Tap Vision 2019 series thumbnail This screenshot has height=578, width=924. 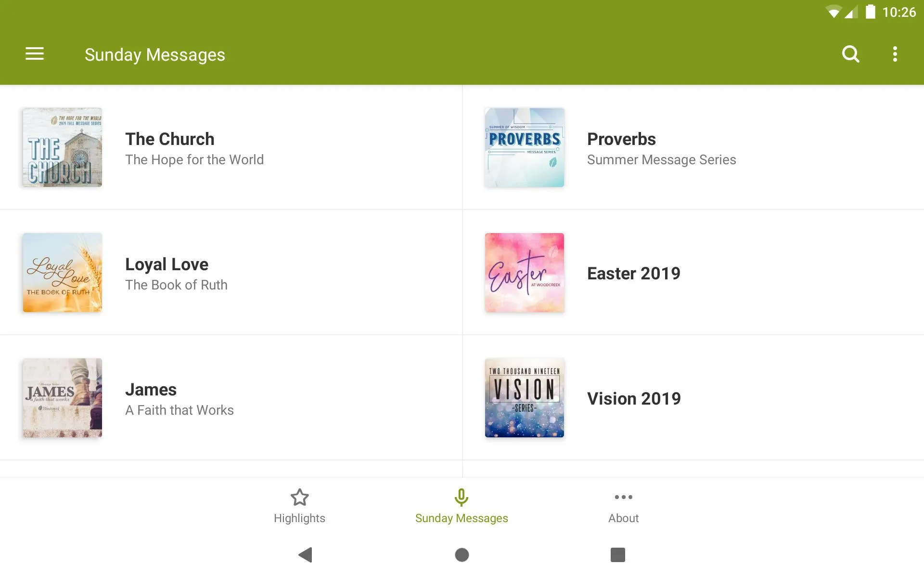pyautogui.click(x=524, y=397)
